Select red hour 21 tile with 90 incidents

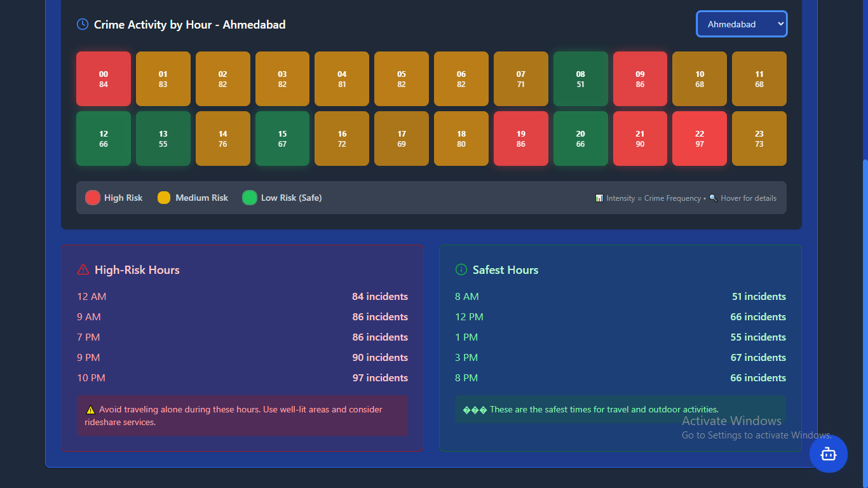point(640,139)
